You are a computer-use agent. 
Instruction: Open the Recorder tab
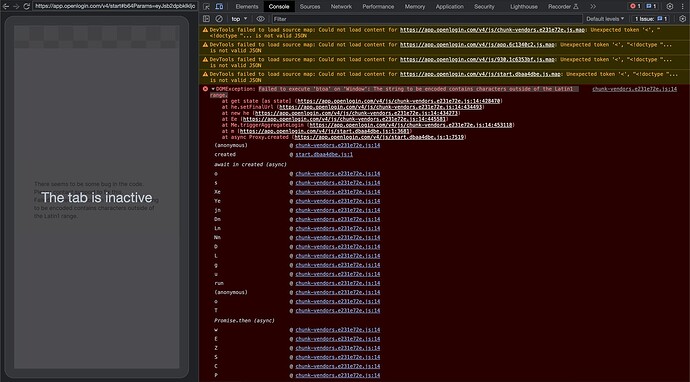point(563,7)
